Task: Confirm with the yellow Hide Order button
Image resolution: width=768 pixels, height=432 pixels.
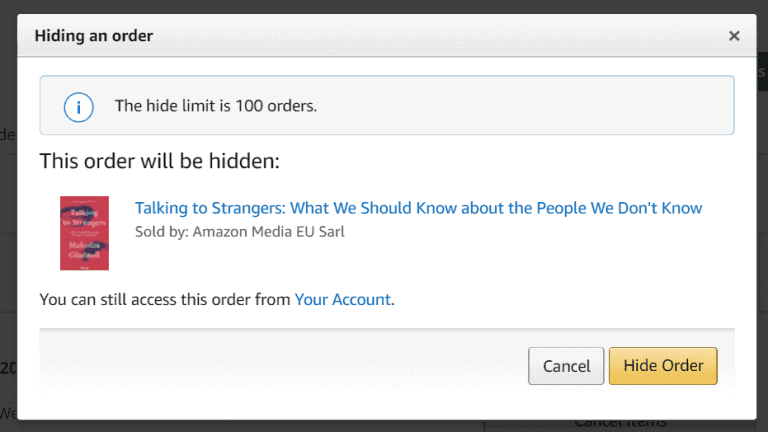Action: tap(663, 366)
